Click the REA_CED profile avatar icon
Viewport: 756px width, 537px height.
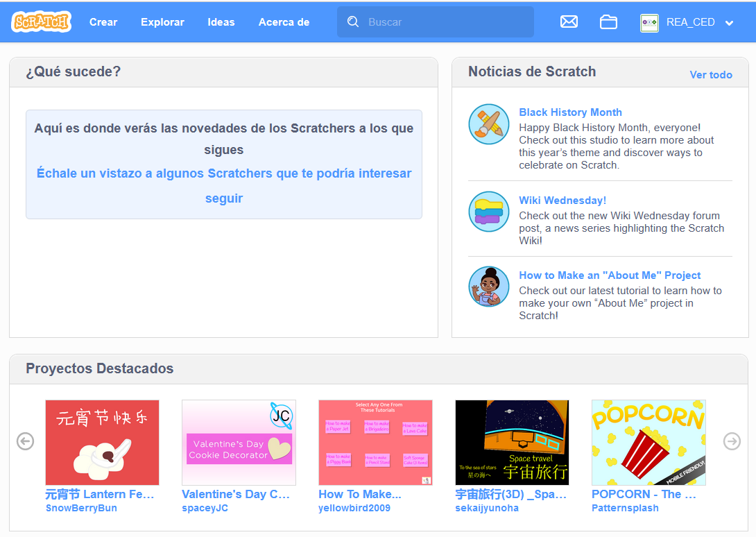click(x=649, y=22)
